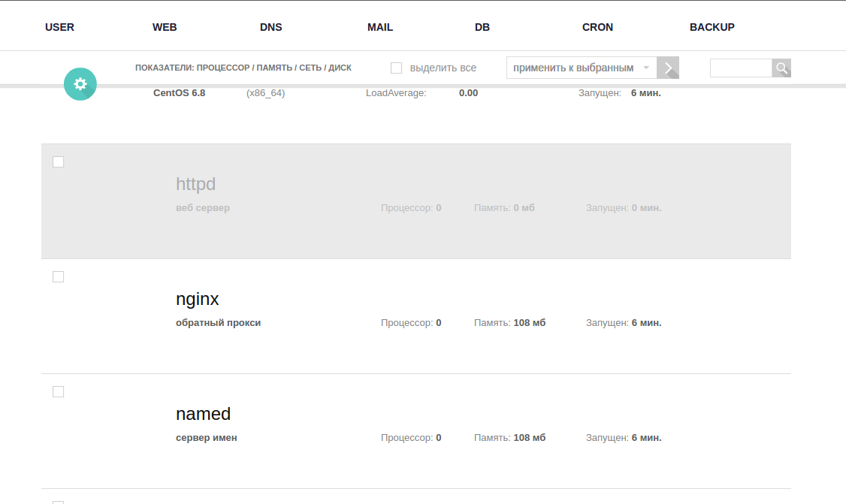Image resolution: width=846 pixels, height=504 pixels.
Task: Open the 'применить к выбранным' dropdown
Action: 582,68
